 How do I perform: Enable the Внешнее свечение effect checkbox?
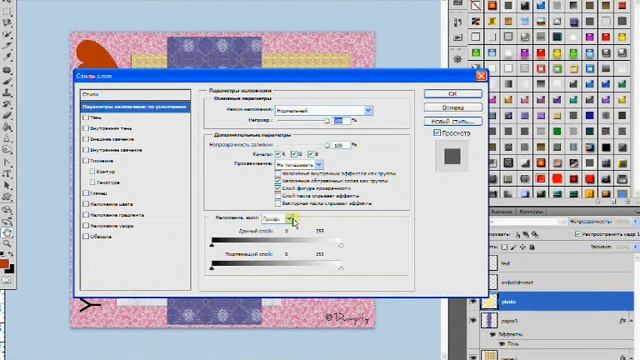[x=86, y=139]
